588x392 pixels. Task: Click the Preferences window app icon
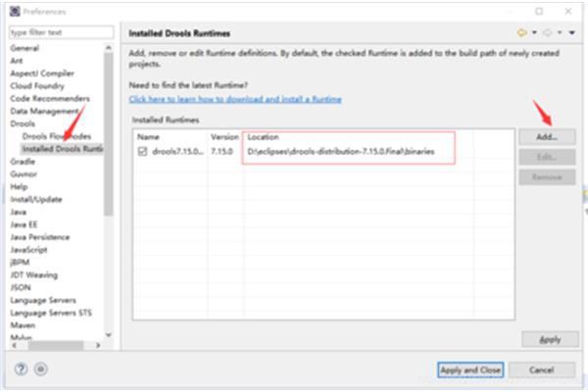pos(15,12)
